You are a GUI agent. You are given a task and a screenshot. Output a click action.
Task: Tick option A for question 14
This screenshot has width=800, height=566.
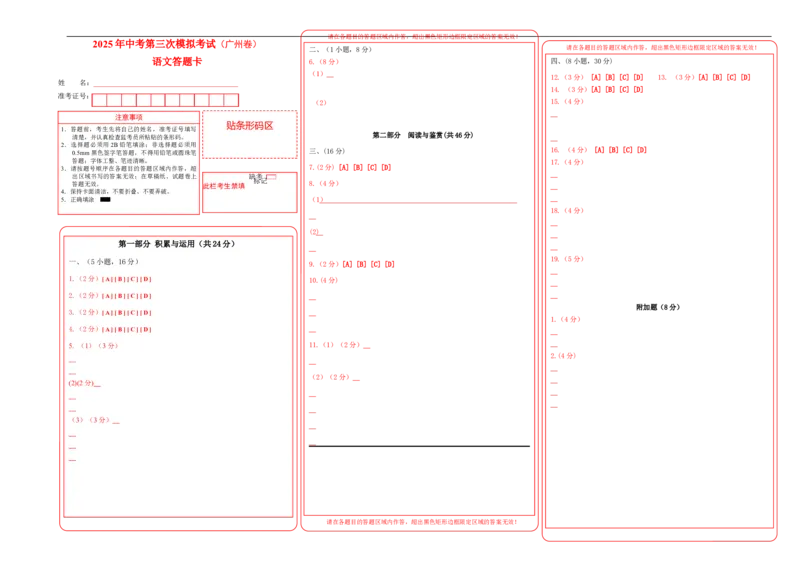click(x=596, y=90)
